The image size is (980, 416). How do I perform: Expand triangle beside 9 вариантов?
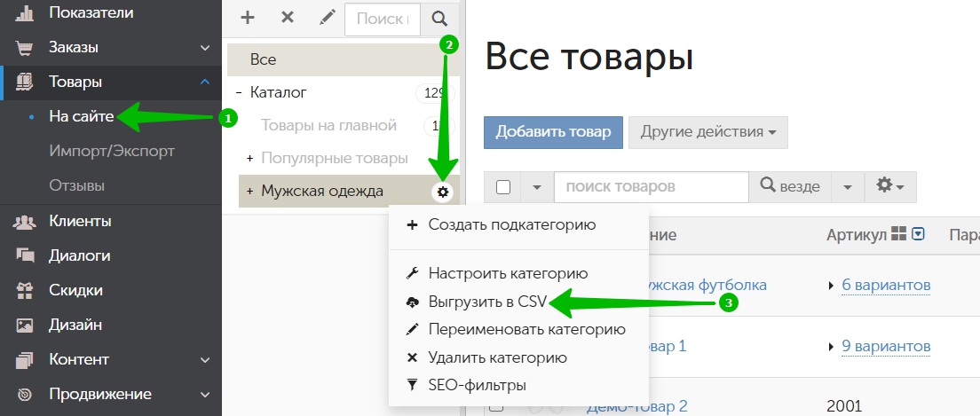point(831,346)
